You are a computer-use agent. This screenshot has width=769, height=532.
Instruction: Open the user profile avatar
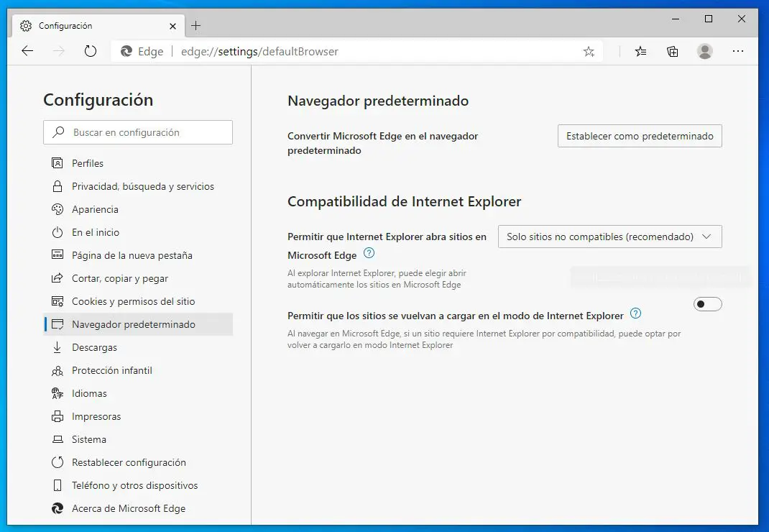(x=705, y=51)
